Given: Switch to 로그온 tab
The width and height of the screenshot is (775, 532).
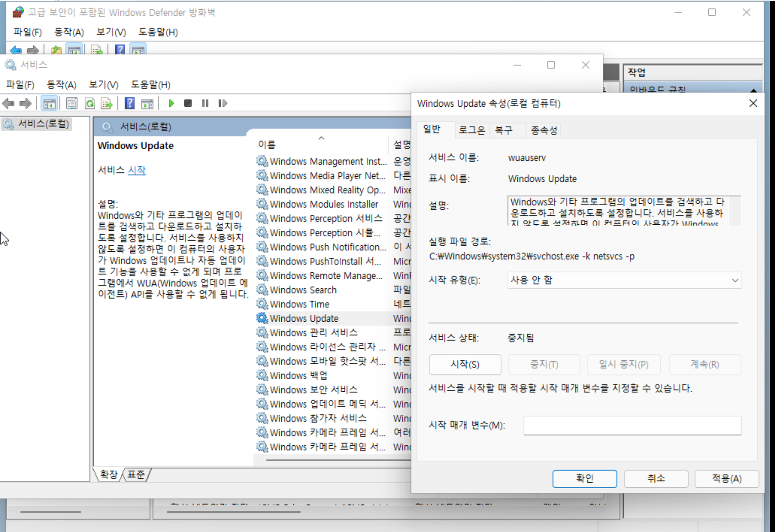Looking at the screenshot, I should 472,130.
